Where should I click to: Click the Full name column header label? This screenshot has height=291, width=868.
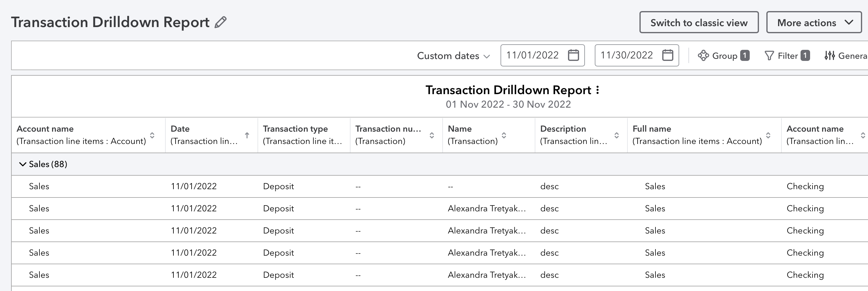click(x=652, y=129)
